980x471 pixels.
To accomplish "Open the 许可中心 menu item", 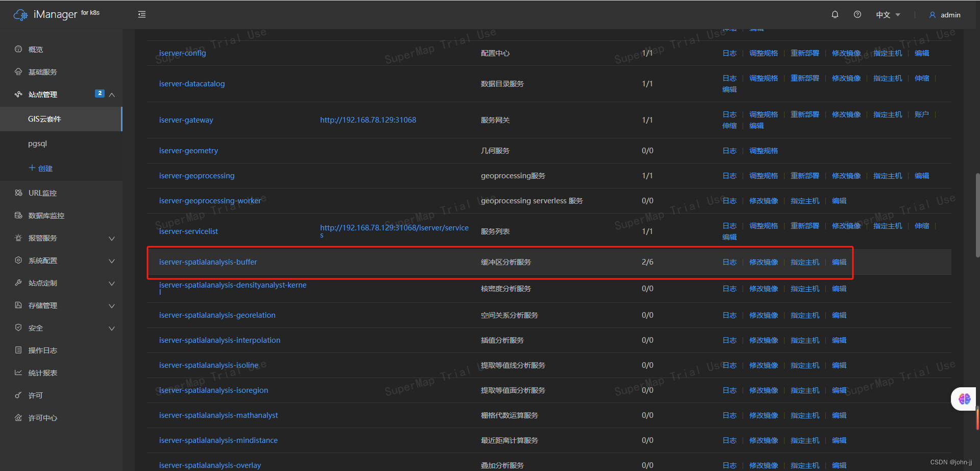I will click(x=61, y=417).
